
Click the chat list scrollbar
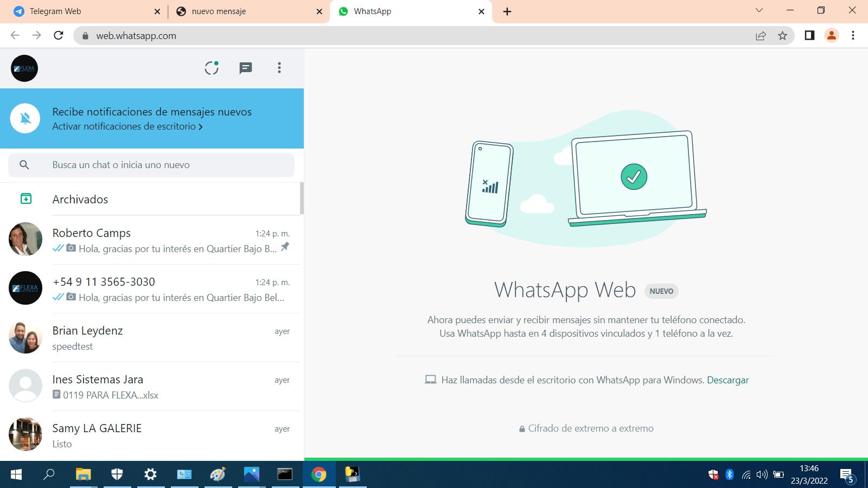(x=302, y=198)
